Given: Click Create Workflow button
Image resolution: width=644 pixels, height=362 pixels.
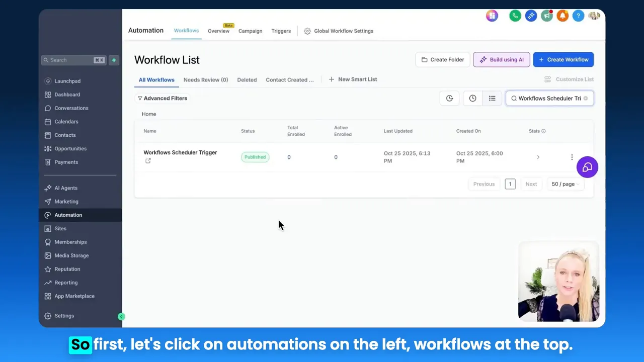Looking at the screenshot, I should (563, 60).
